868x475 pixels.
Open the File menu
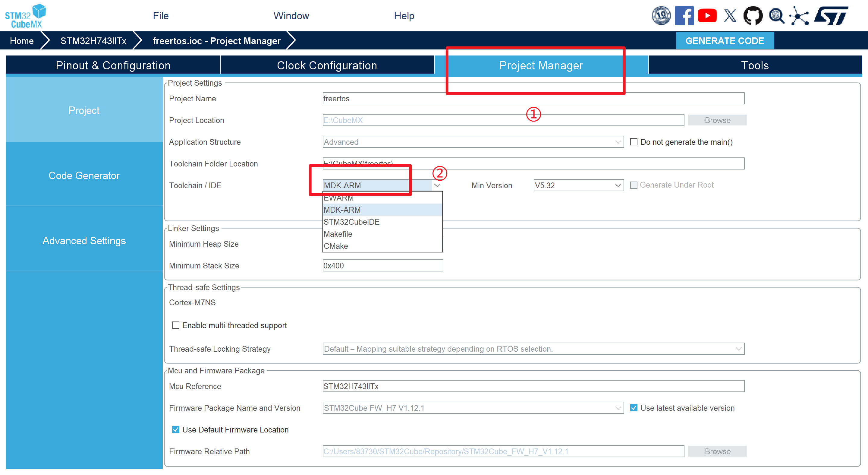pos(160,16)
